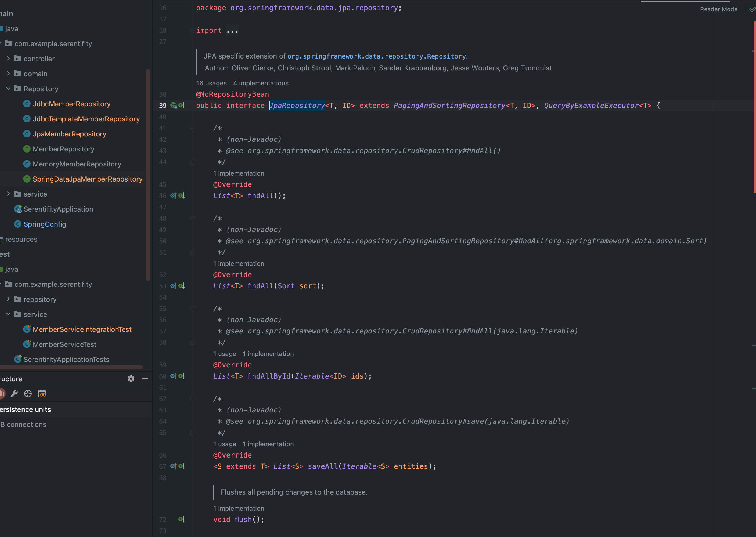The height and width of the screenshot is (537, 756).
Task: Click the editor vertical scrollbar thumb
Action: pos(754,107)
